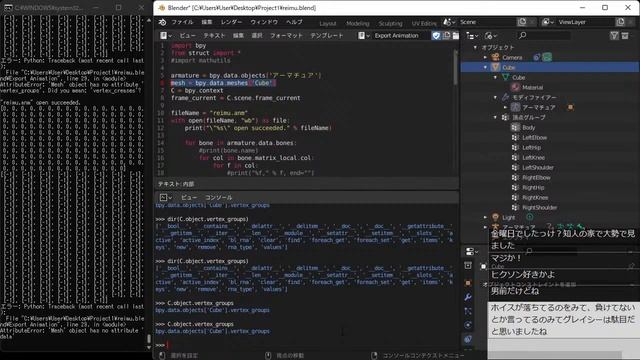Screen dimensions: 640x360
Task: Select the LeftShoulder vertex group
Action: pos(538,168)
